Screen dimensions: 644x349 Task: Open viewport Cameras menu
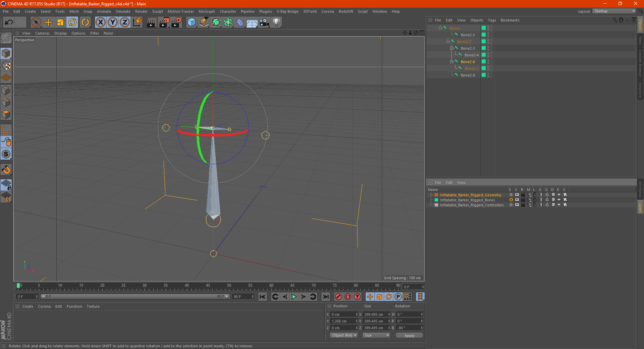[x=42, y=33]
